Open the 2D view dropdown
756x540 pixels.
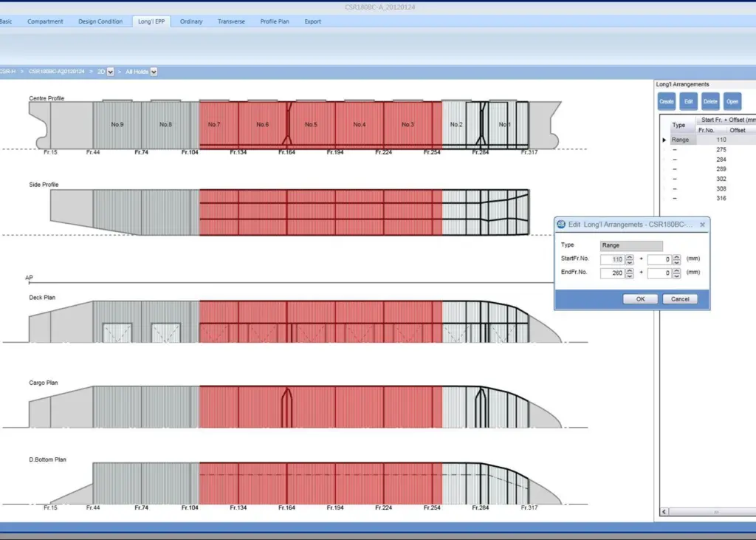(111, 72)
